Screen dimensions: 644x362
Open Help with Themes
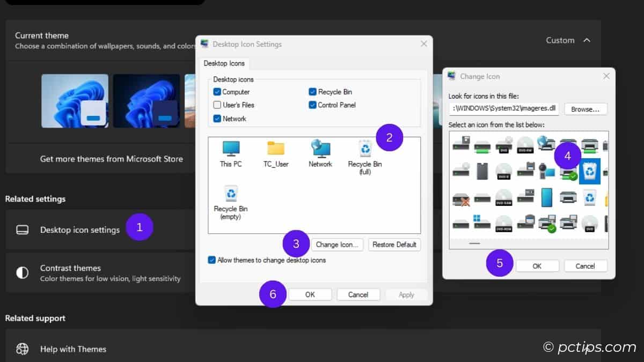click(73, 349)
